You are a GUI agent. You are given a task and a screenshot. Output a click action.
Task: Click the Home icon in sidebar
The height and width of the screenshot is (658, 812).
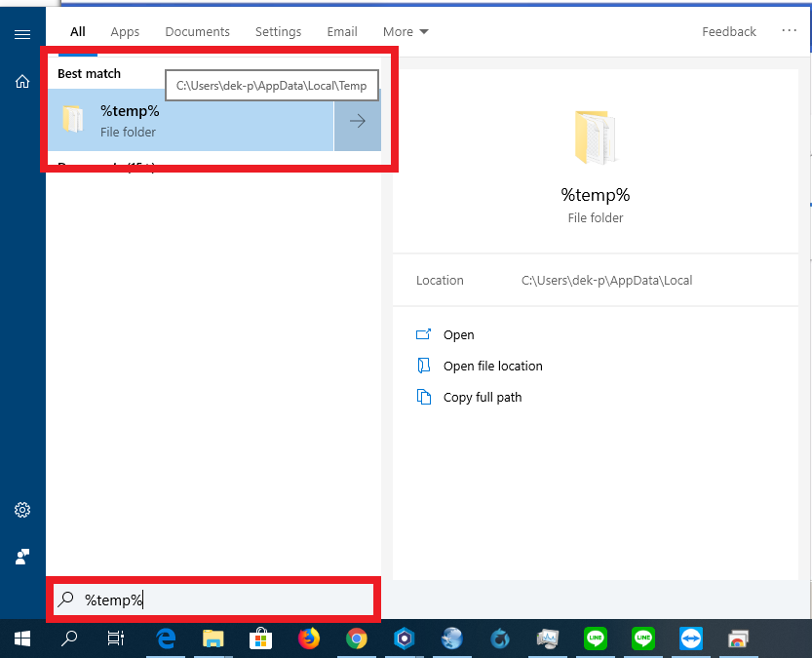tap(22, 82)
